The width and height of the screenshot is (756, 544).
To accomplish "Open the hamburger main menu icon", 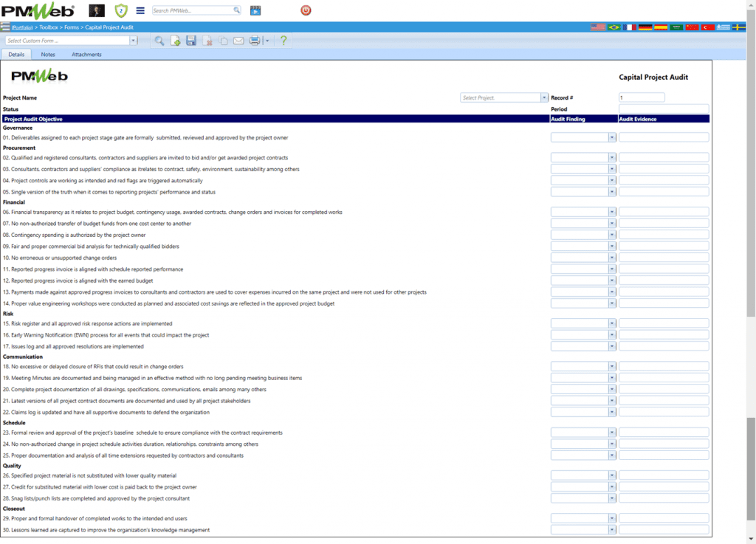I will pos(140,10).
